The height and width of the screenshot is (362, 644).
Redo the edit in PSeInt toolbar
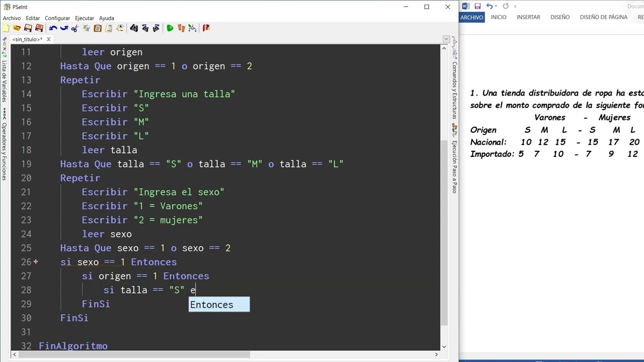point(64,28)
